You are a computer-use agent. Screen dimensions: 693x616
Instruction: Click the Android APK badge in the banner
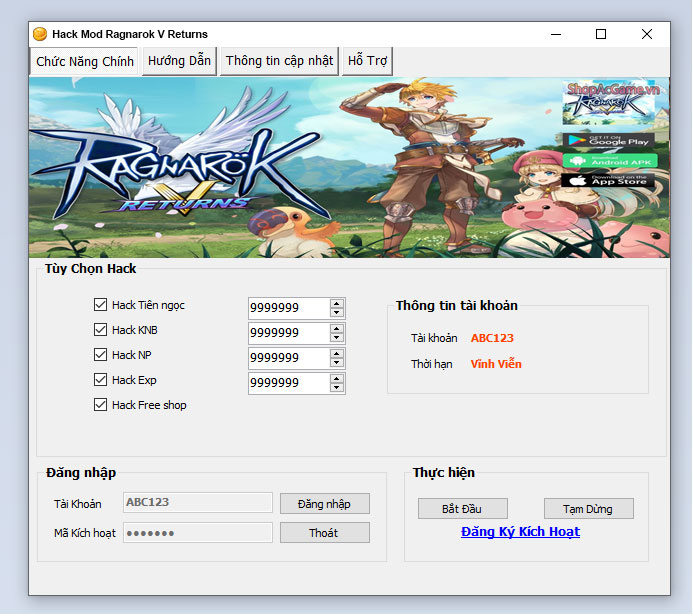[x=610, y=161]
